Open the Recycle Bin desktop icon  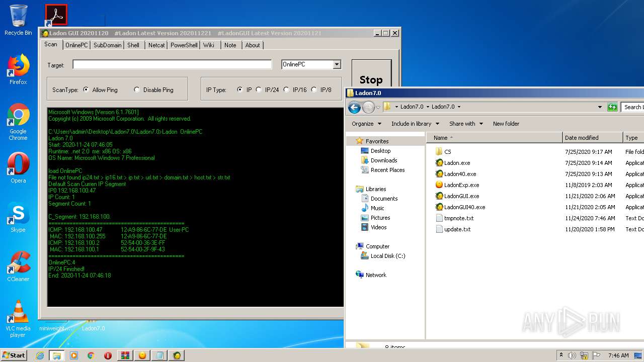pyautogui.click(x=18, y=20)
